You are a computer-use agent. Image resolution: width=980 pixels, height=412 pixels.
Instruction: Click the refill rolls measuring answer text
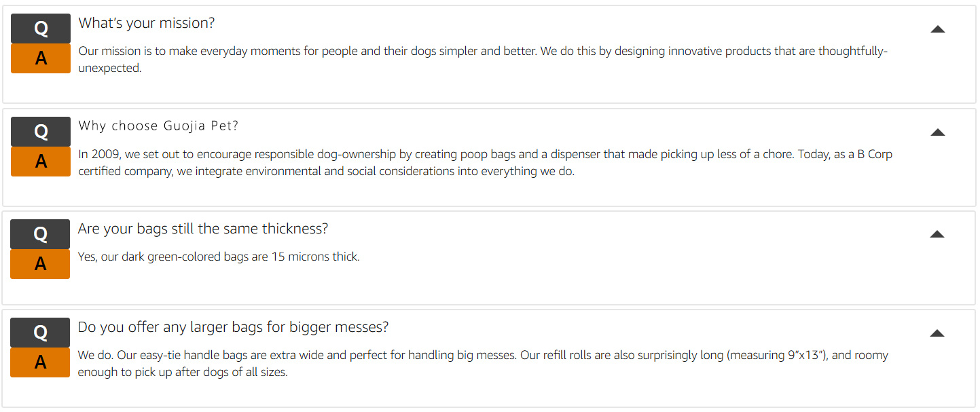483,364
